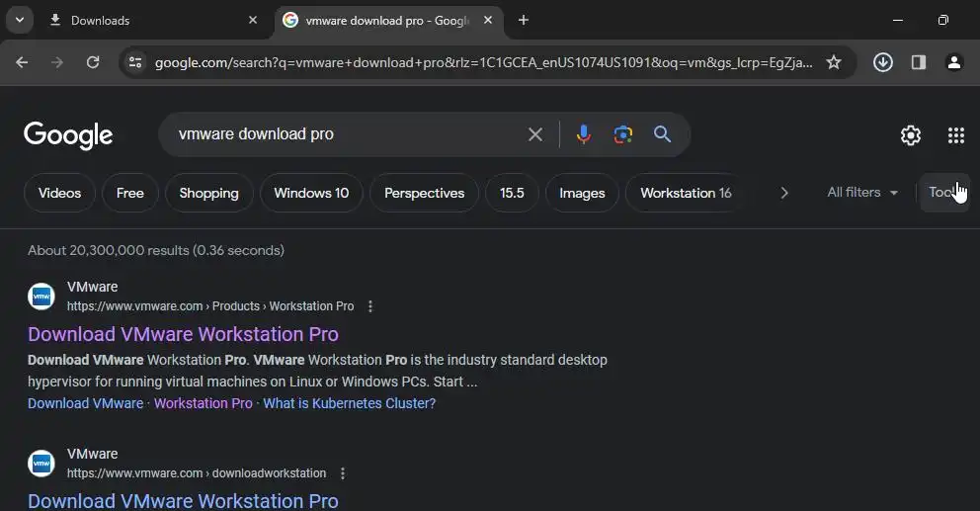Switch to the Downloads tab

point(150,21)
